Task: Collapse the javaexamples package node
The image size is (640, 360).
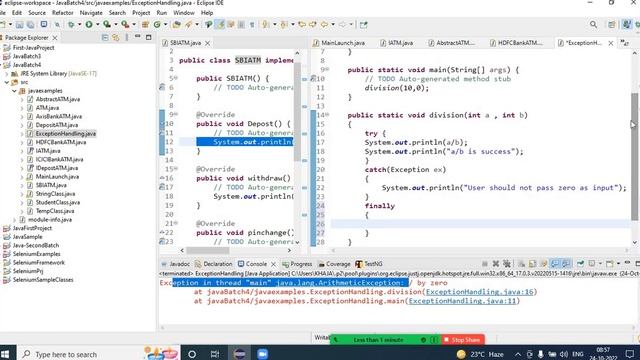Action: tap(15, 91)
